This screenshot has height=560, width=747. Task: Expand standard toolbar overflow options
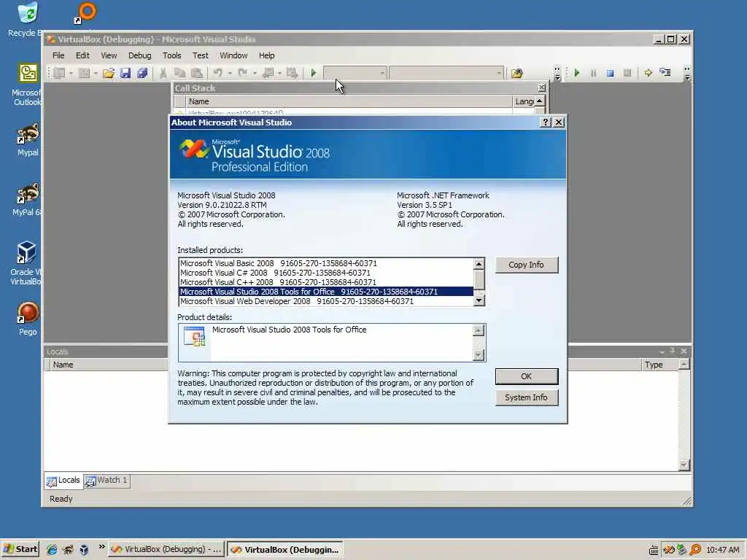coord(557,73)
